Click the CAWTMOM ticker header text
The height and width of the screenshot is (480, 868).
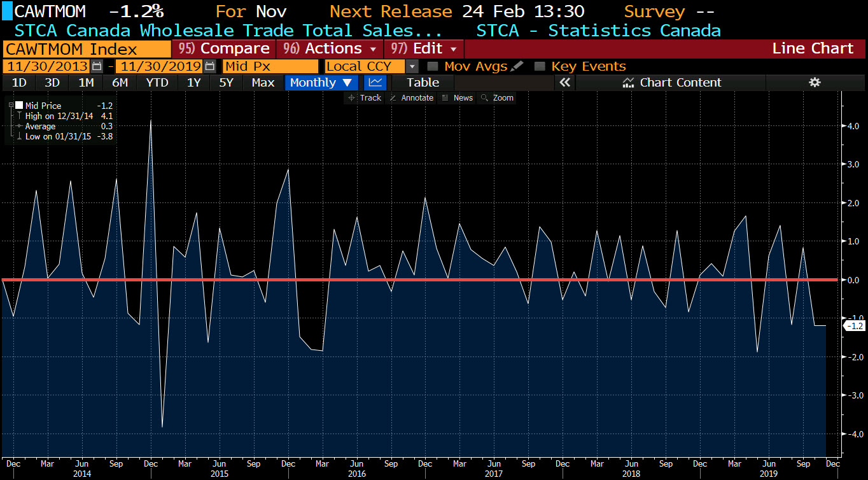click(50, 11)
